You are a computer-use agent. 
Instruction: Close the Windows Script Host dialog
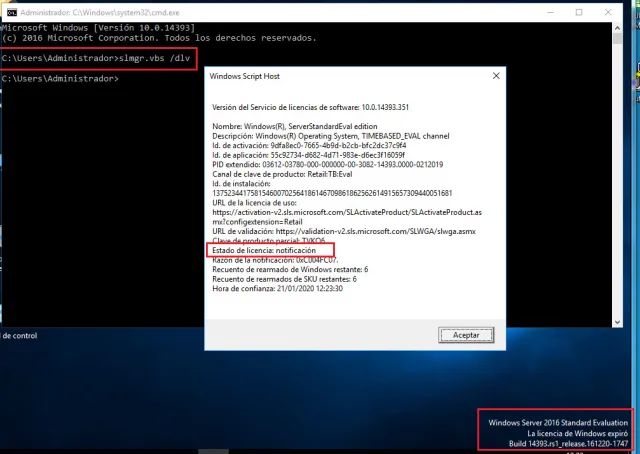click(x=496, y=76)
